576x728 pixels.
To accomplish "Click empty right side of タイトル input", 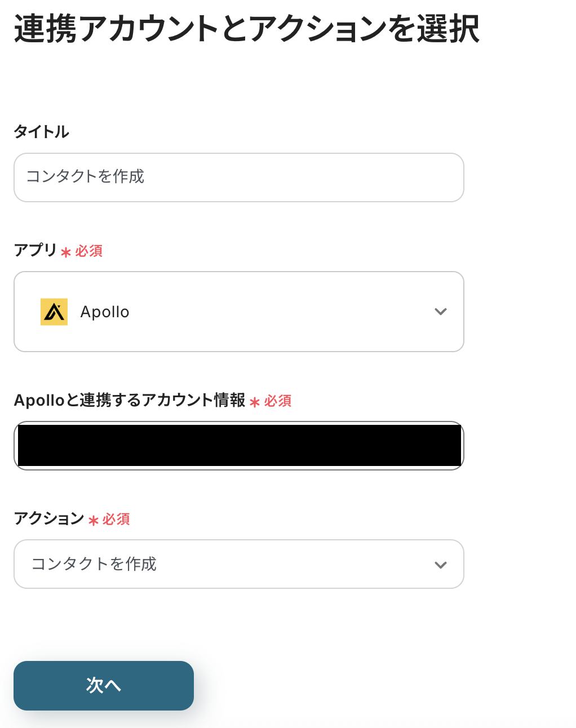I will 338,177.
